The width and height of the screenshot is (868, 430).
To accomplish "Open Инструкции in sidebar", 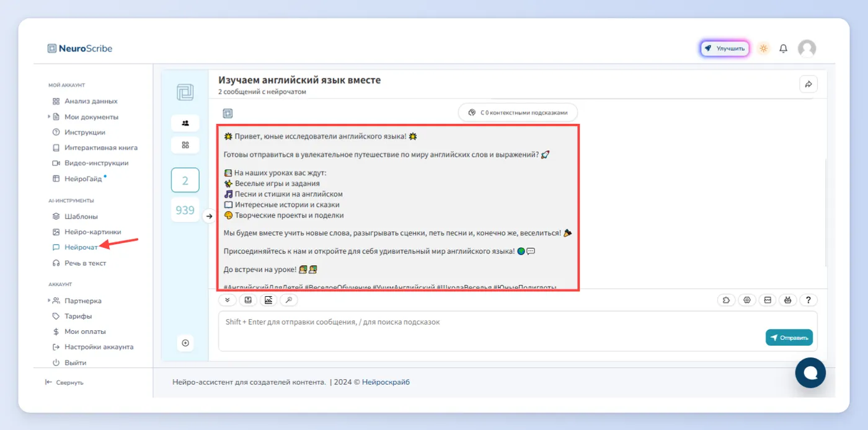I will point(84,132).
